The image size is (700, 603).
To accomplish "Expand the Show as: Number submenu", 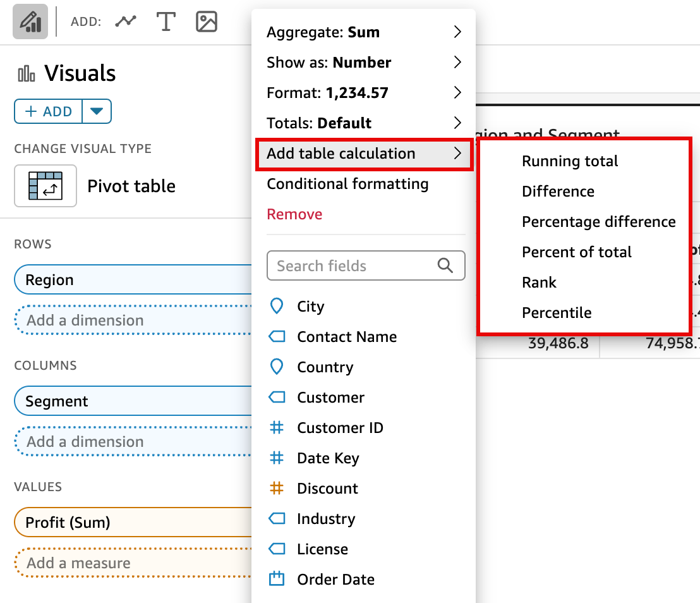I will [x=364, y=63].
